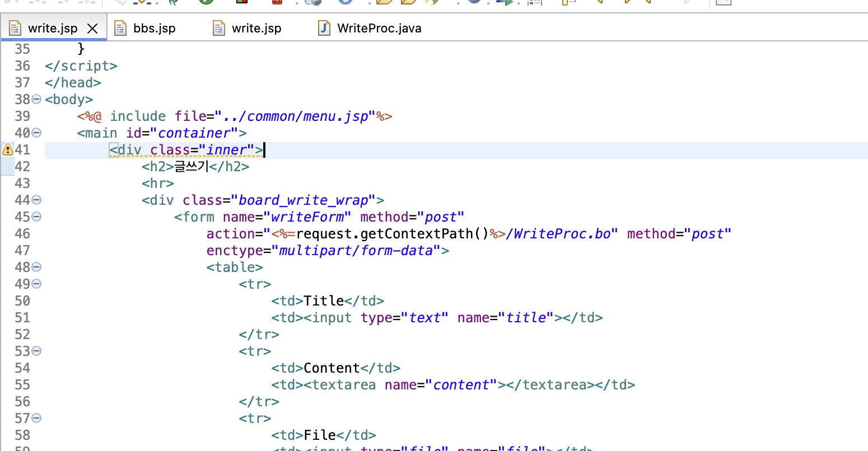Click the Java file icon on the WriteProc.java tab

tap(324, 28)
